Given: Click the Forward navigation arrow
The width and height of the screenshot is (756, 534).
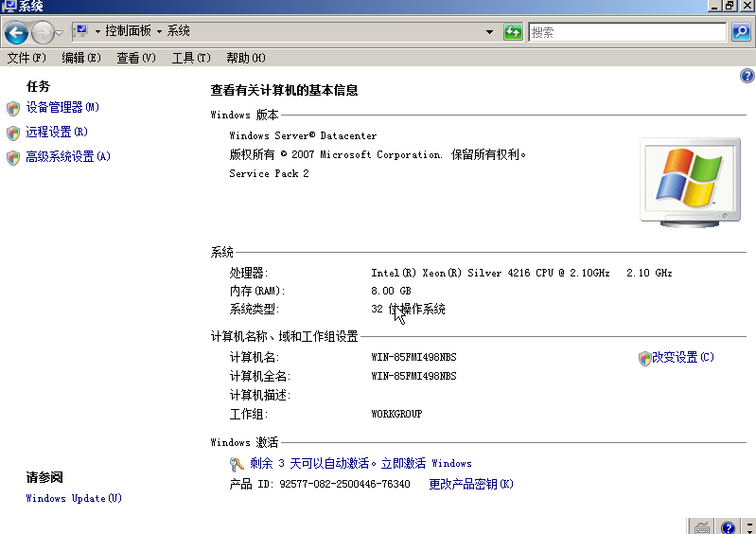Looking at the screenshot, I should click(43, 33).
